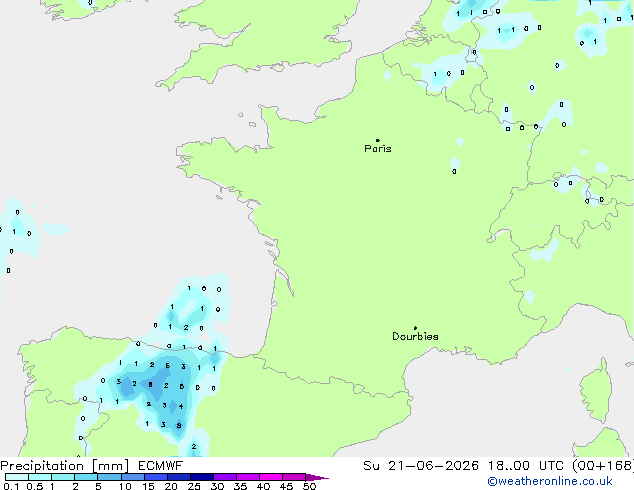Click the '25' legend scale label
This screenshot has height=490, width=634.
pos(194,486)
